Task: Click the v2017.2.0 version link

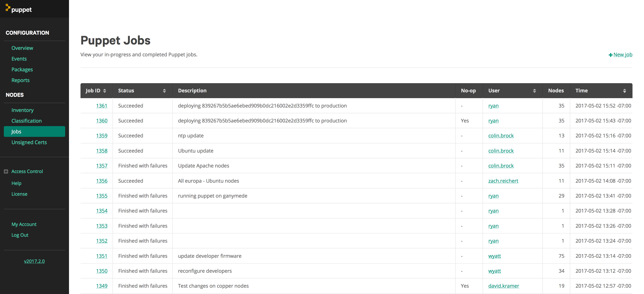Action: click(34, 261)
